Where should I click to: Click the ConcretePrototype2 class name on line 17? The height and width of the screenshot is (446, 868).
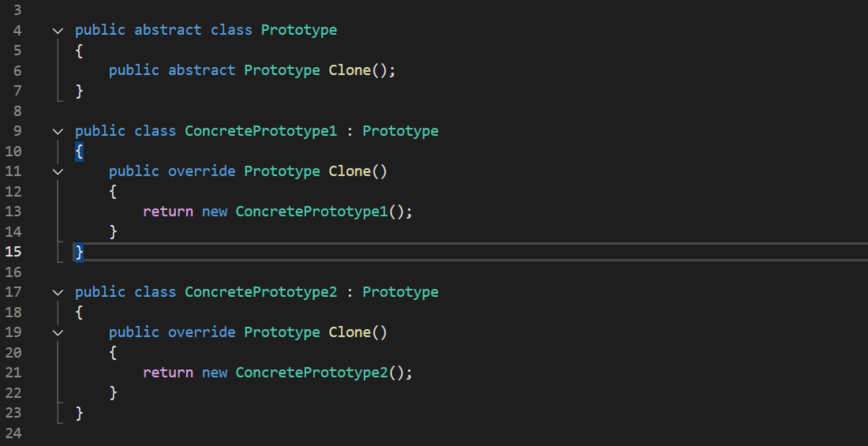(x=260, y=292)
